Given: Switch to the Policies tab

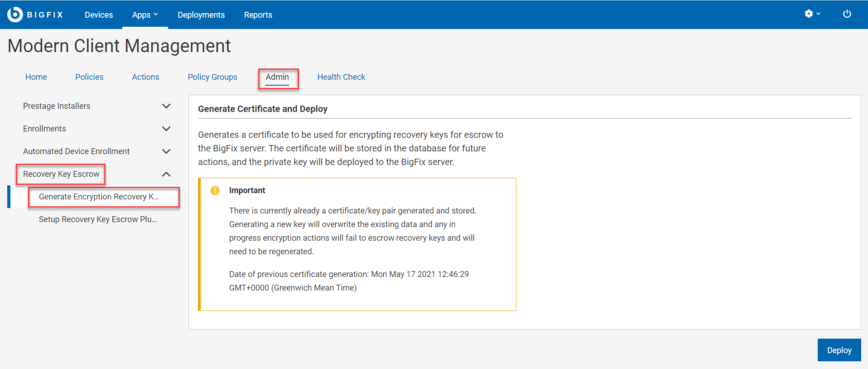Looking at the screenshot, I should tap(89, 77).
